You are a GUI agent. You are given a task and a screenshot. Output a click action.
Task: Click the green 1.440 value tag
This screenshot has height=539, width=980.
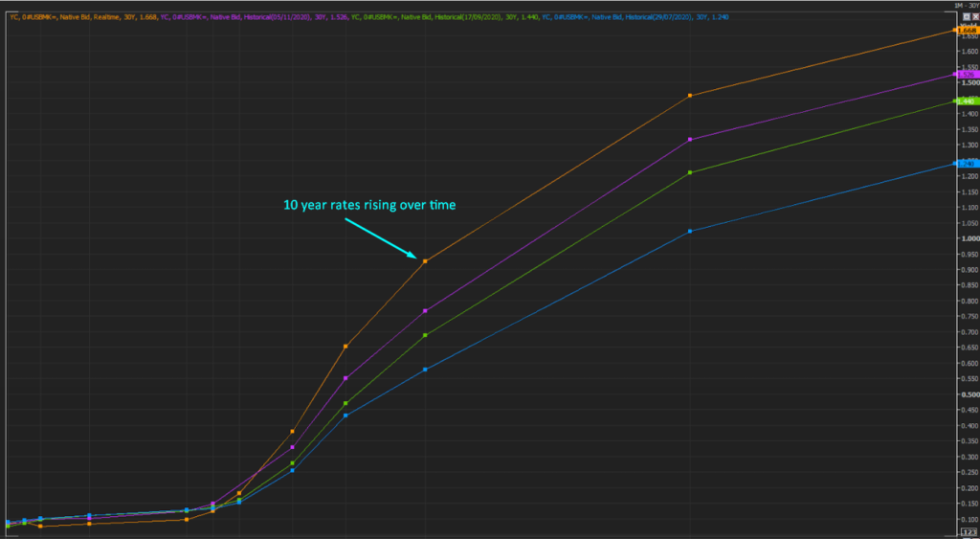coord(967,101)
